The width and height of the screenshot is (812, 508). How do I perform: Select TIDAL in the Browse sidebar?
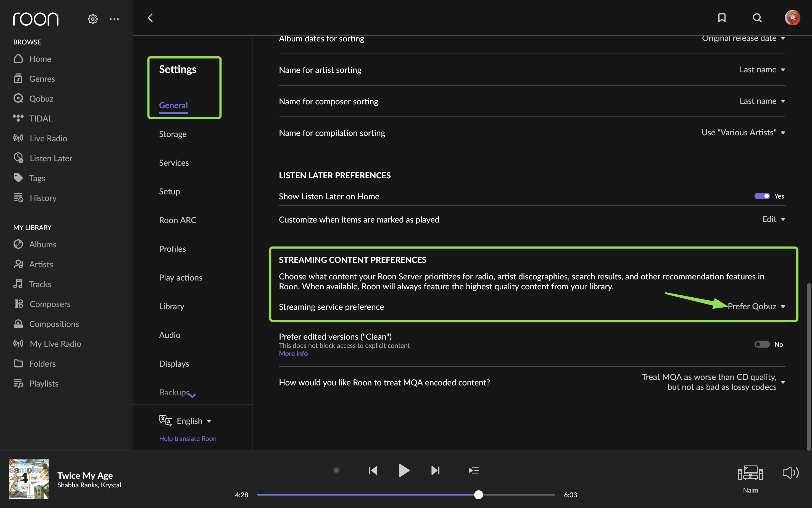[x=40, y=118]
